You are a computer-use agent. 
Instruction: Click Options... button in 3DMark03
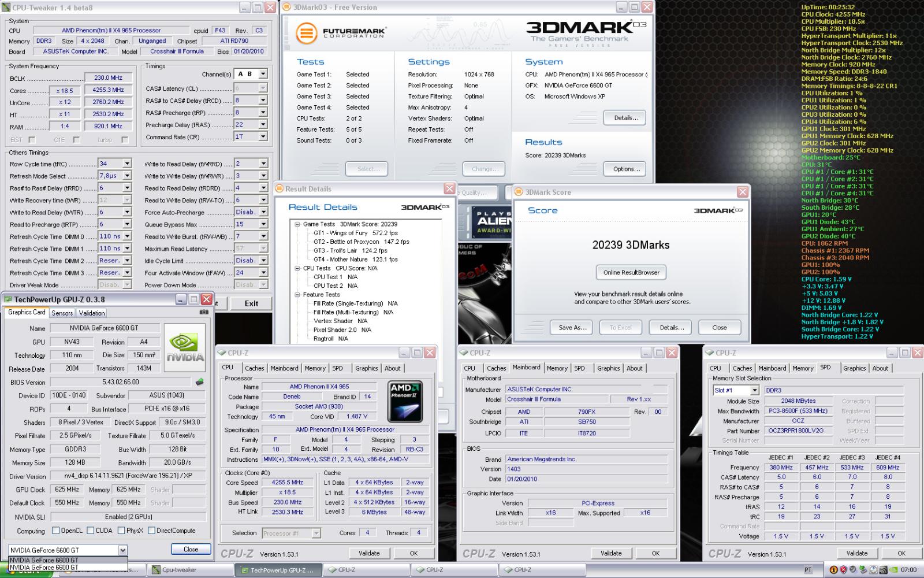coord(626,169)
